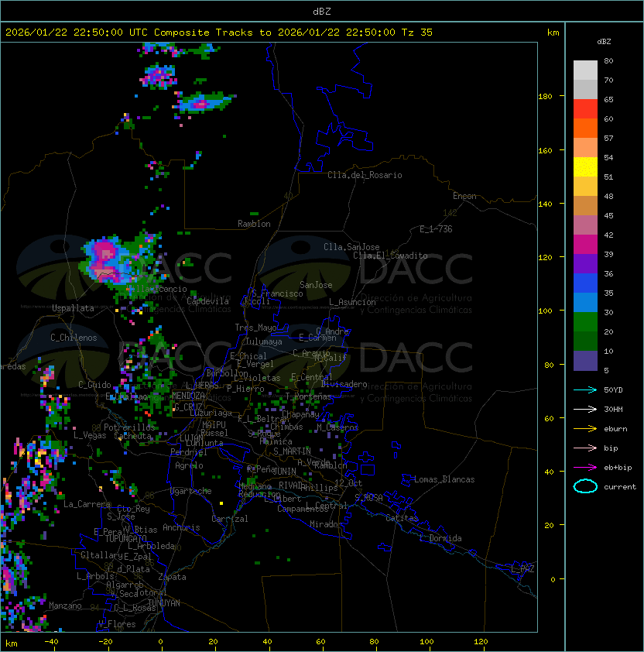Click the '-40' tick on bottom axis

tap(51, 642)
